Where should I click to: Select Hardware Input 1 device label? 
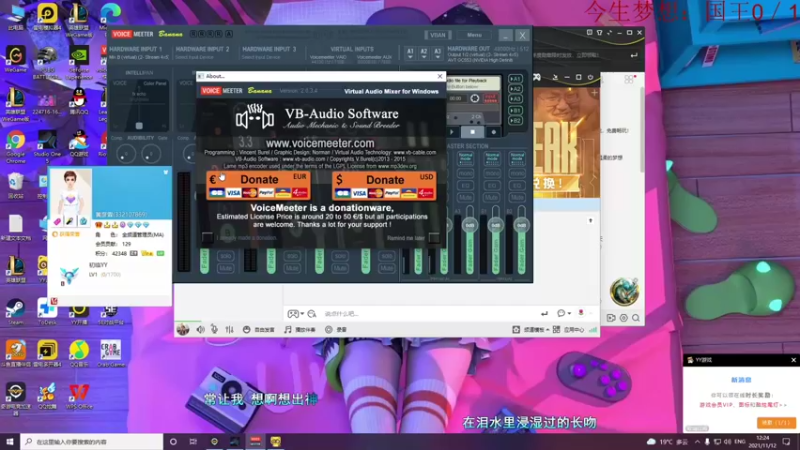click(138, 58)
